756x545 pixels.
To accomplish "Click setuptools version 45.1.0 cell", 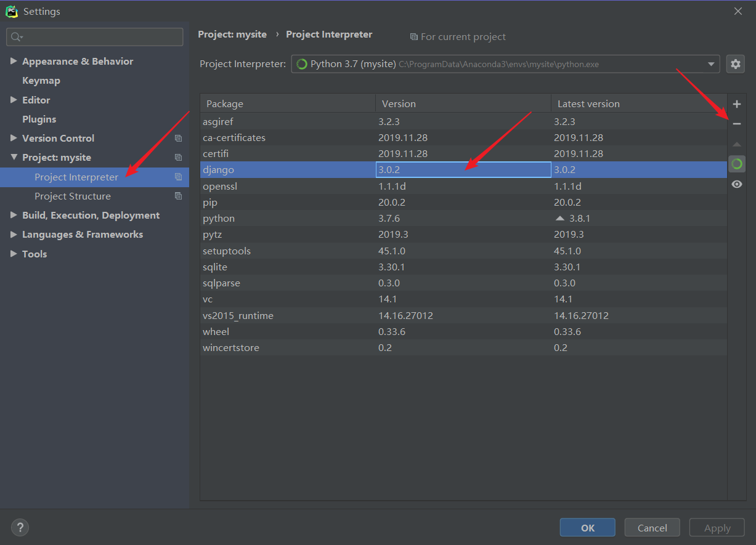I will point(463,251).
